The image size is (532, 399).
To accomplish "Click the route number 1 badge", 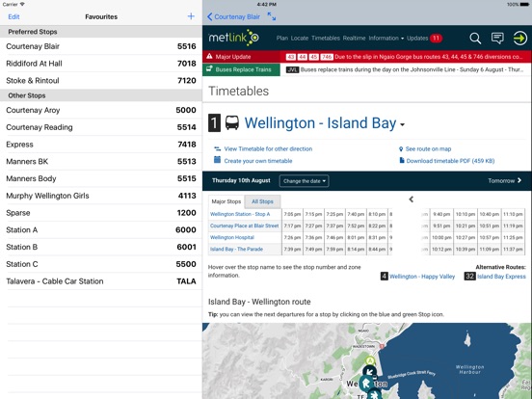I will [214, 122].
